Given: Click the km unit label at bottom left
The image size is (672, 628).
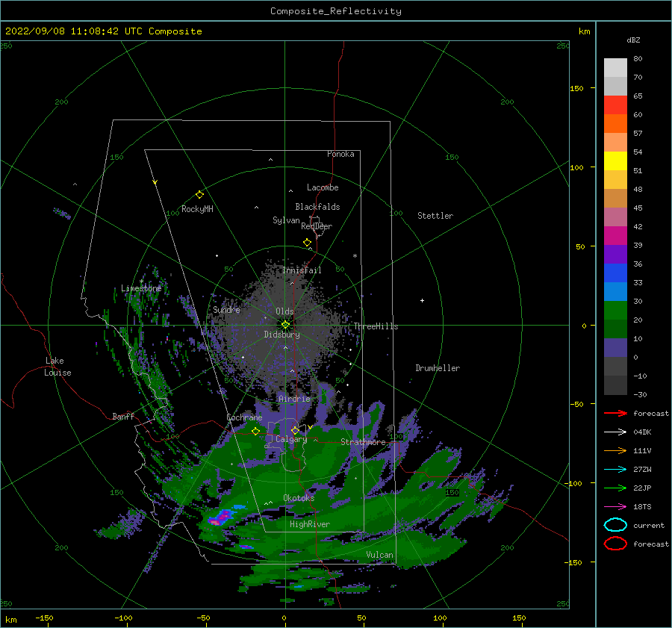Looking at the screenshot, I should tap(10, 620).
